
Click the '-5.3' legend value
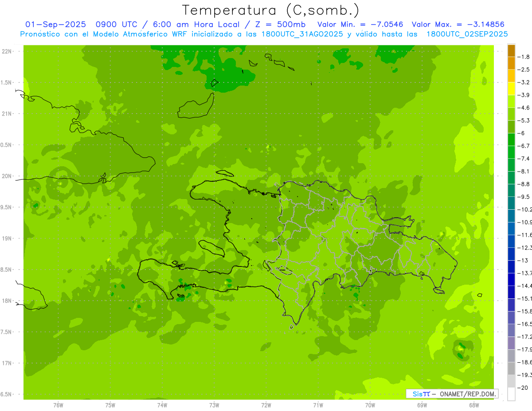524,121
